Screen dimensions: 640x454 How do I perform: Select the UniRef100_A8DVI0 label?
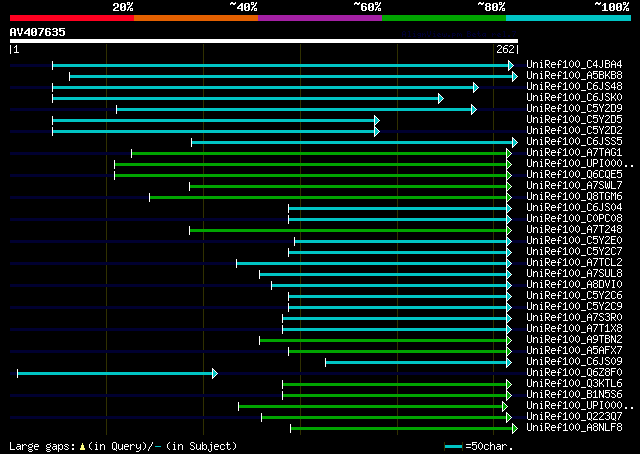pos(574,285)
